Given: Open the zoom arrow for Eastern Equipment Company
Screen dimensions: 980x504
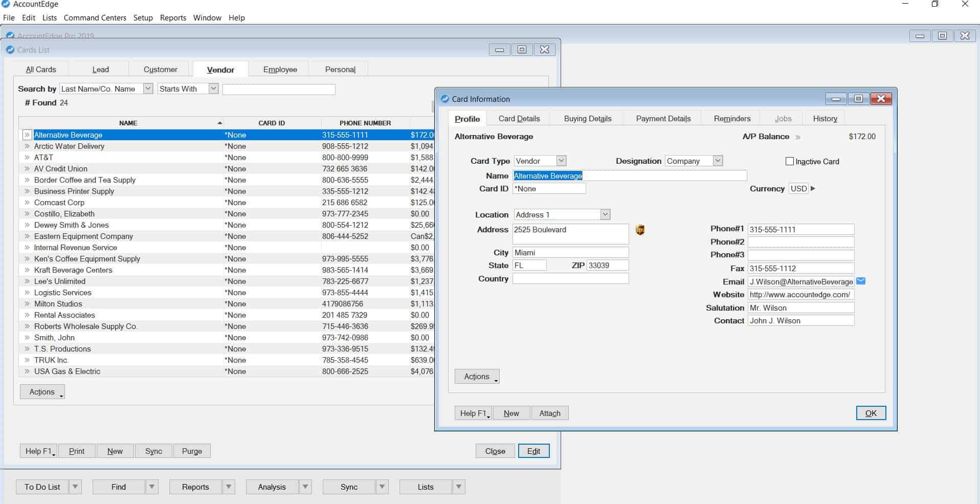Looking at the screenshot, I should (27, 236).
